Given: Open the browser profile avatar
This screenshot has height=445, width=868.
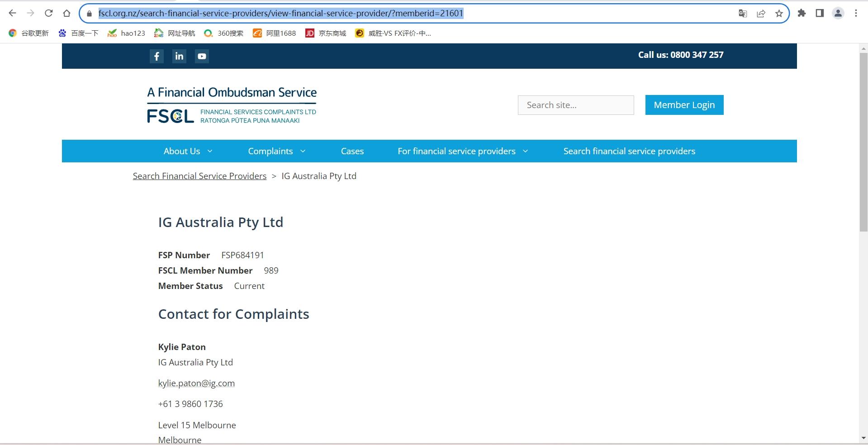Looking at the screenshot, I should 838,13.
